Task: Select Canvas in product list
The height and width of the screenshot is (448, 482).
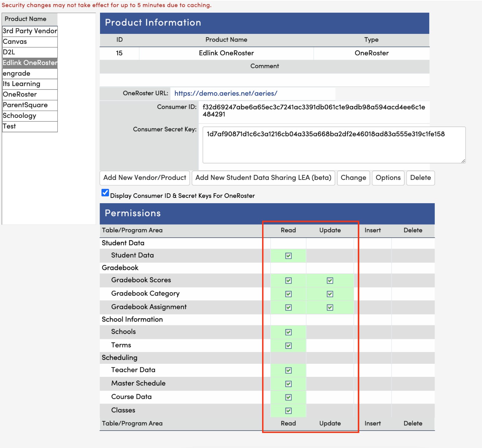Action: click(30, 42)
